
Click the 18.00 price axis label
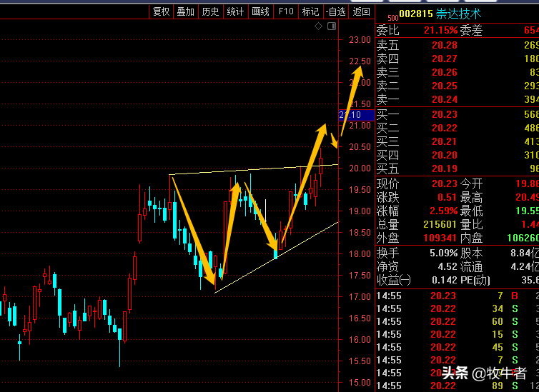tap(360, 254)
